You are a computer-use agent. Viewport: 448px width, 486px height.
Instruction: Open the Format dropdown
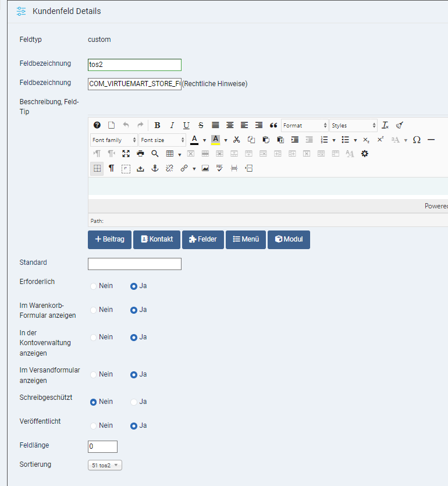(x=305, y=125)
